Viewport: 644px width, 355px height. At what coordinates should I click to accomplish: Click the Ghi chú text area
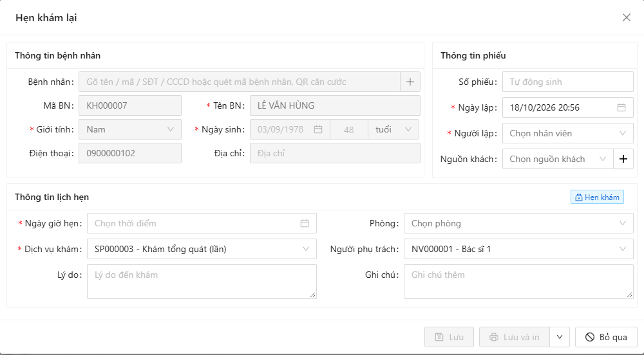click(518, 282)
